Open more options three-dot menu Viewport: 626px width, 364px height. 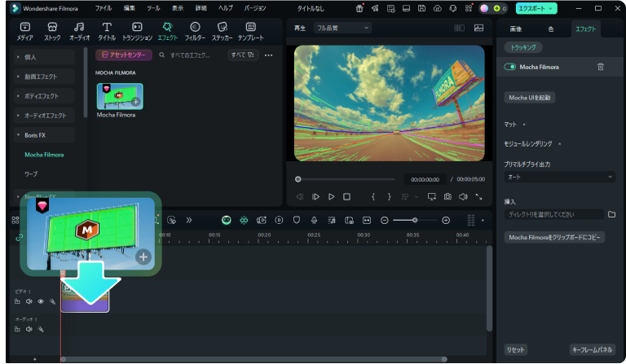click(x=269, y=55)
